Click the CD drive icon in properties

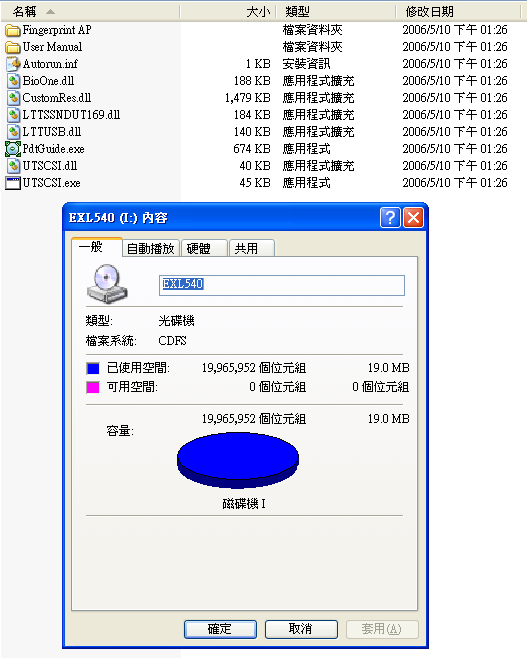[x=107, y=284]
